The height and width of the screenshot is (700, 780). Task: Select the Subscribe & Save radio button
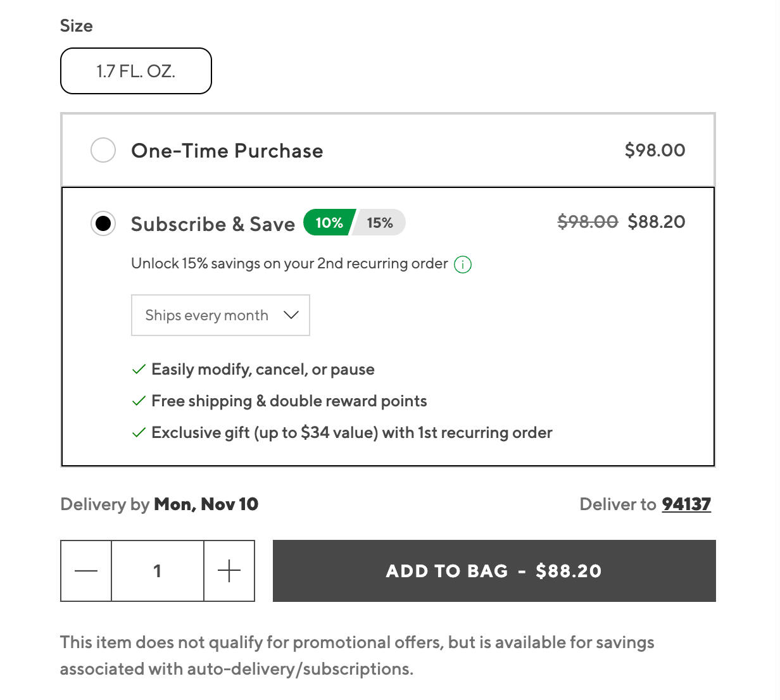pos(103,223)
